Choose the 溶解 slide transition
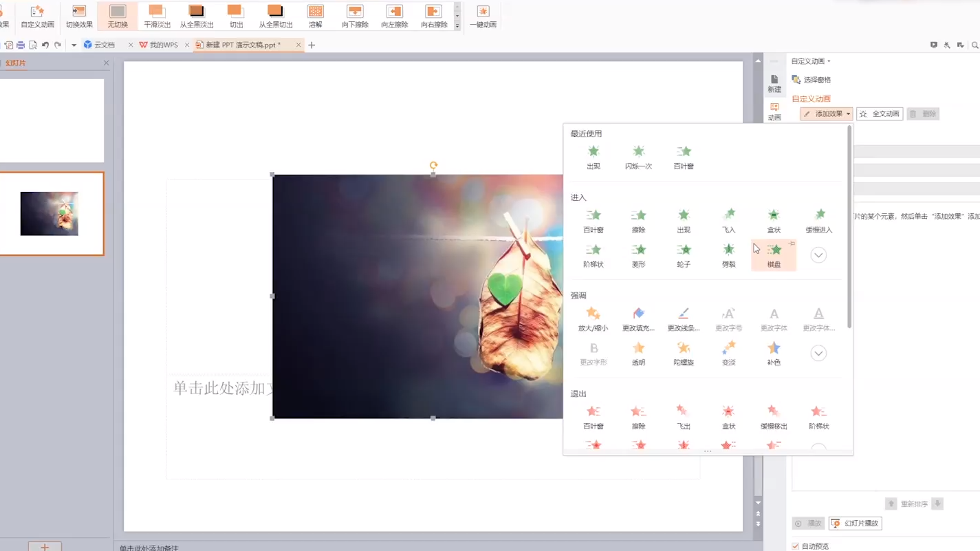The height and width of the screenshot is (551, 980). tap(315, 16)
